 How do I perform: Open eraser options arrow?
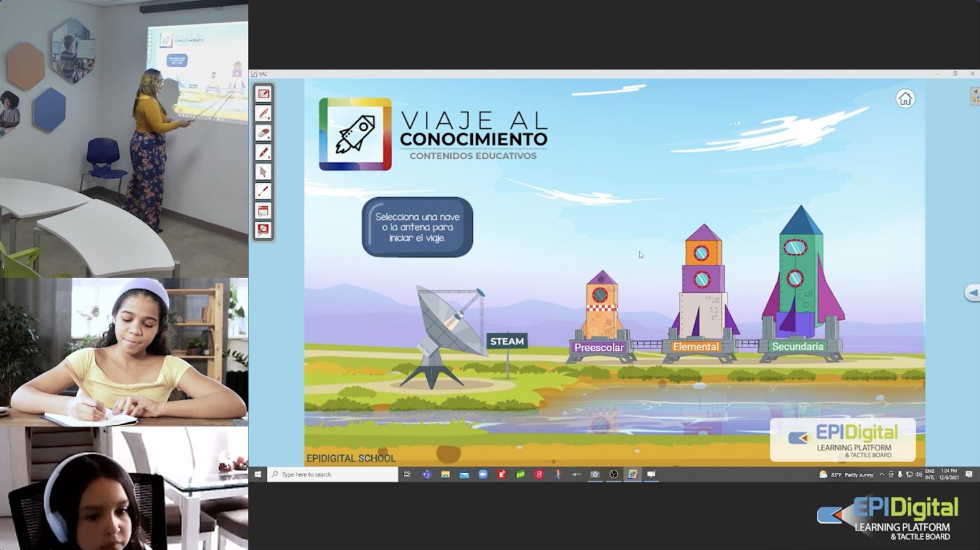(x=270, y=138)
